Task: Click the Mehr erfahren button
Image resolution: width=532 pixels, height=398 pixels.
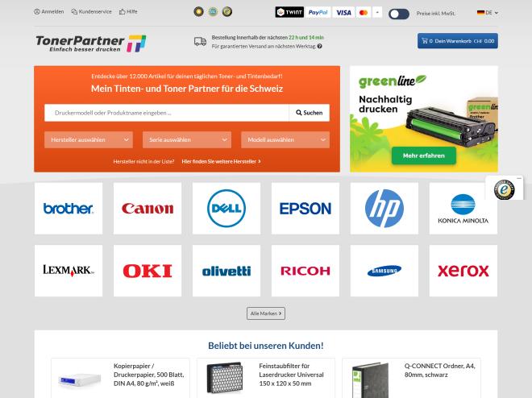Action: 423,155
